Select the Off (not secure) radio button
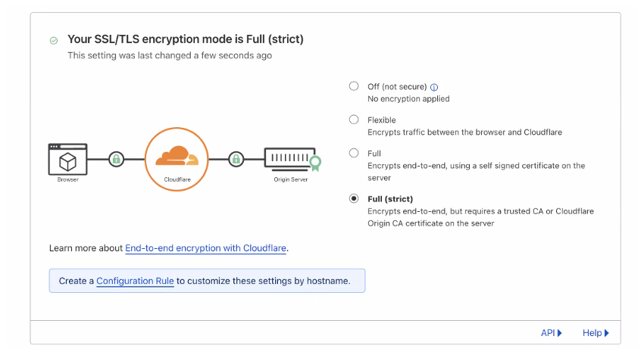Screen dimensions: 644x355 (354, 86)
